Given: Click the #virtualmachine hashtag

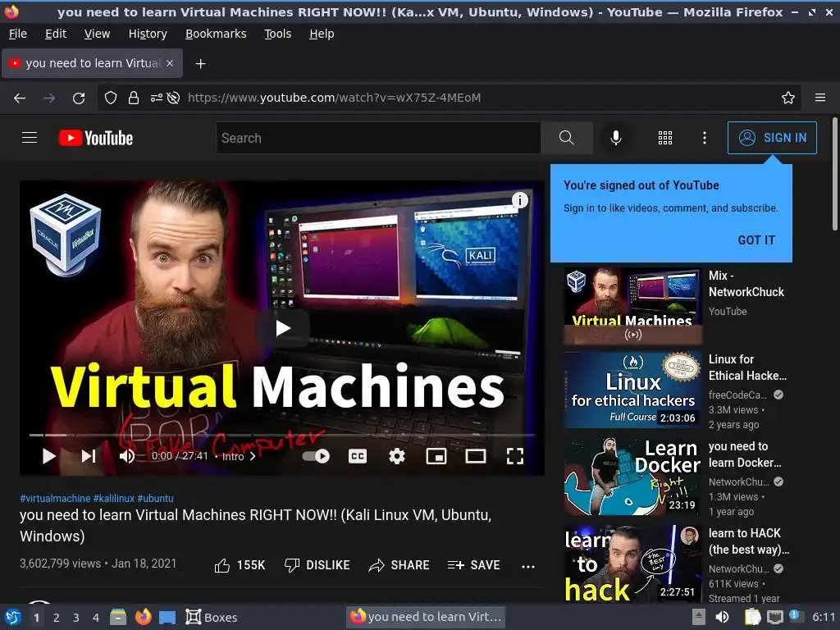Looking at the screenshot, I should 55,498.
